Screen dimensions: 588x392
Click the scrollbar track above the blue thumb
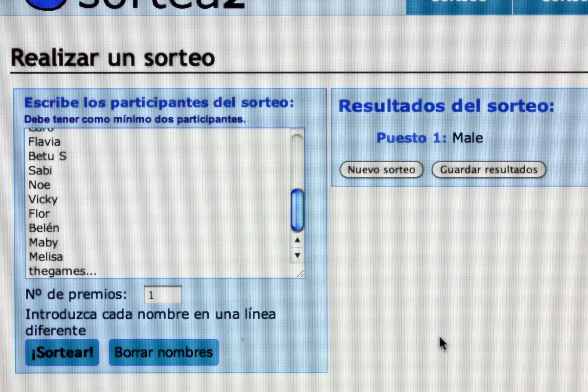[x=297, y=161]
